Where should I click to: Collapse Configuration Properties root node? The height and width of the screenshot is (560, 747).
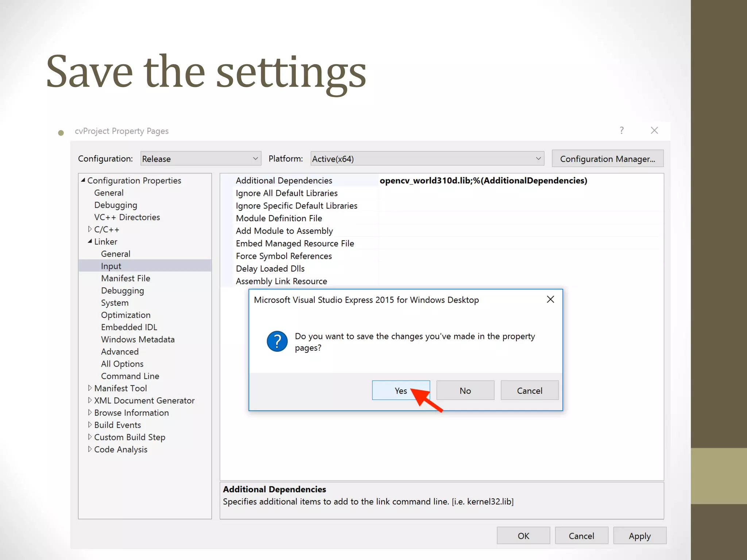click(83, 180)
